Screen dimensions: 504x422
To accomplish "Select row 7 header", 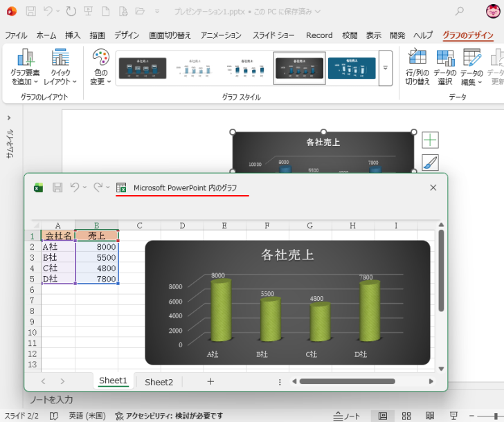I will [x=33, y=300].
